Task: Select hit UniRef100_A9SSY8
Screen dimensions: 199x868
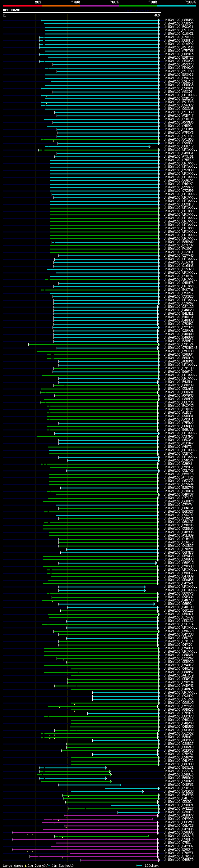Action: pyautogui.click(x=178, y=64)
